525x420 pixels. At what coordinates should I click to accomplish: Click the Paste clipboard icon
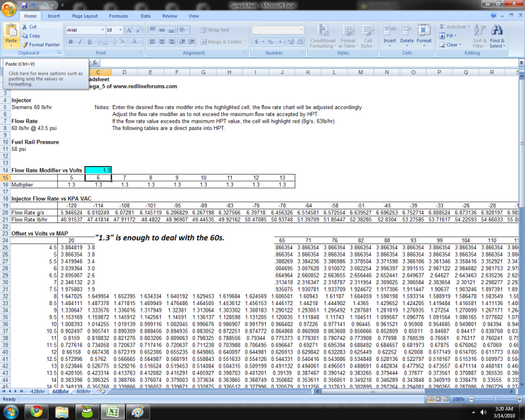[x=11, y=31]
